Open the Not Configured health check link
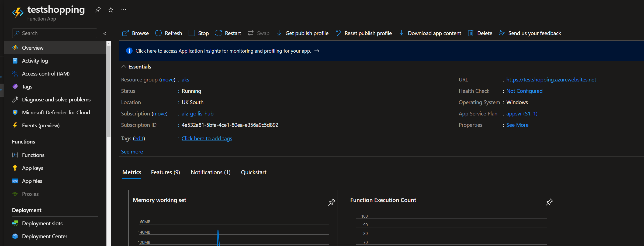The height and width of the screenshot is (246, 644). click(x=524, y=91)
